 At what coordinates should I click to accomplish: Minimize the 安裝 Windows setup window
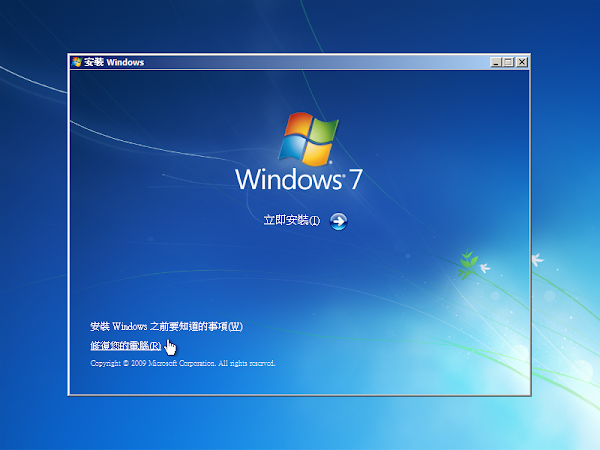pyautogui.click(x=496, y=62)
